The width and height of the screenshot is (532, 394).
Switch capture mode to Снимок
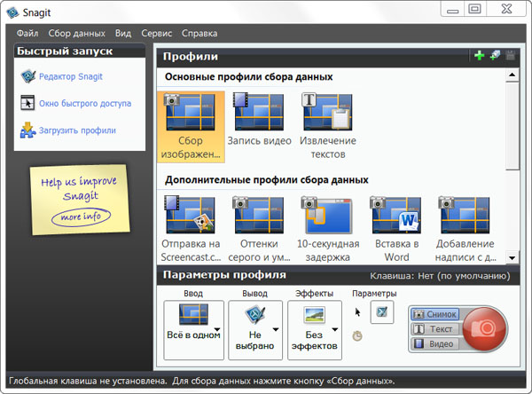tap(435, 314)
